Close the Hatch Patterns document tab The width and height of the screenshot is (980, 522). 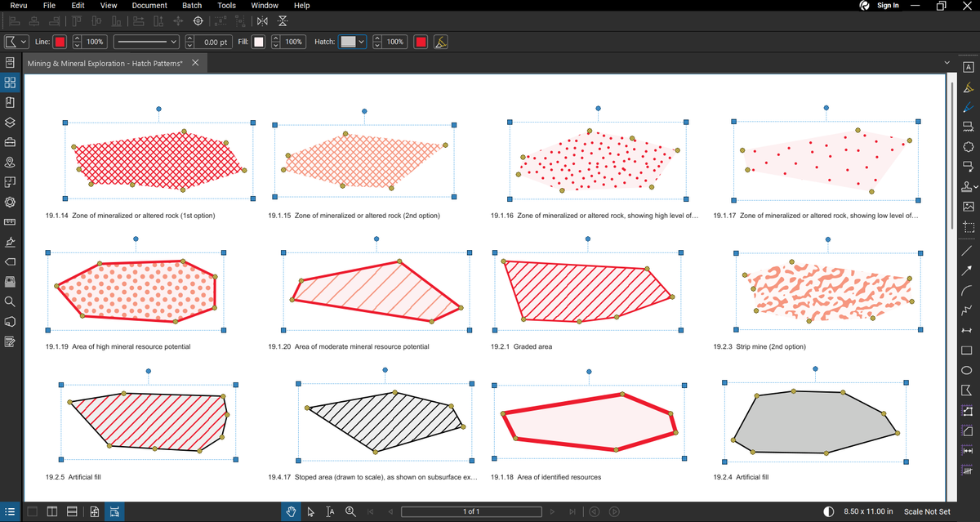point(194,63)
